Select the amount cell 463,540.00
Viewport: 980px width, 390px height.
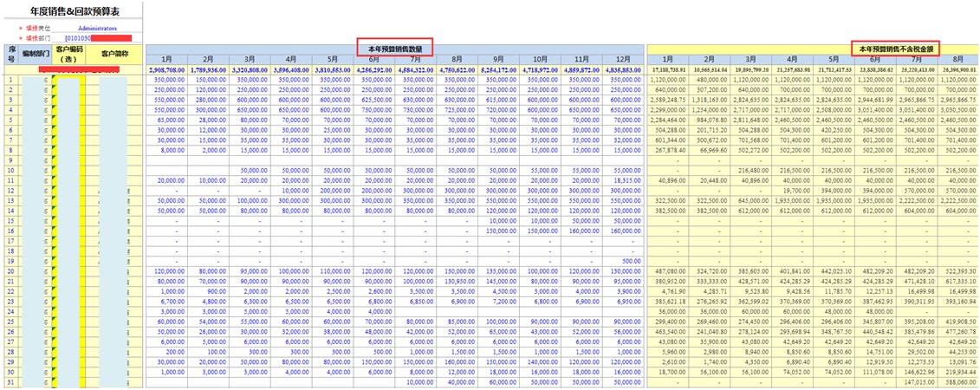tap(669, 330)
